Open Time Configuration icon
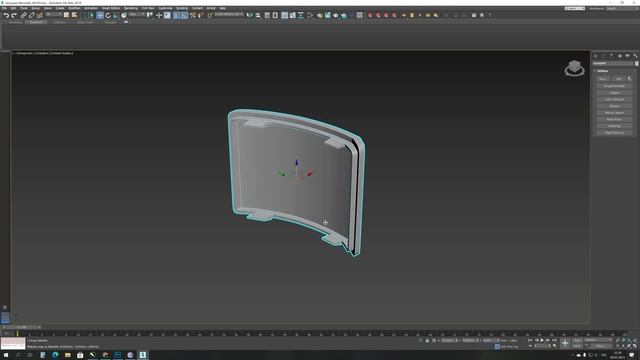This screenshot has height=360, width=640. 554,346
